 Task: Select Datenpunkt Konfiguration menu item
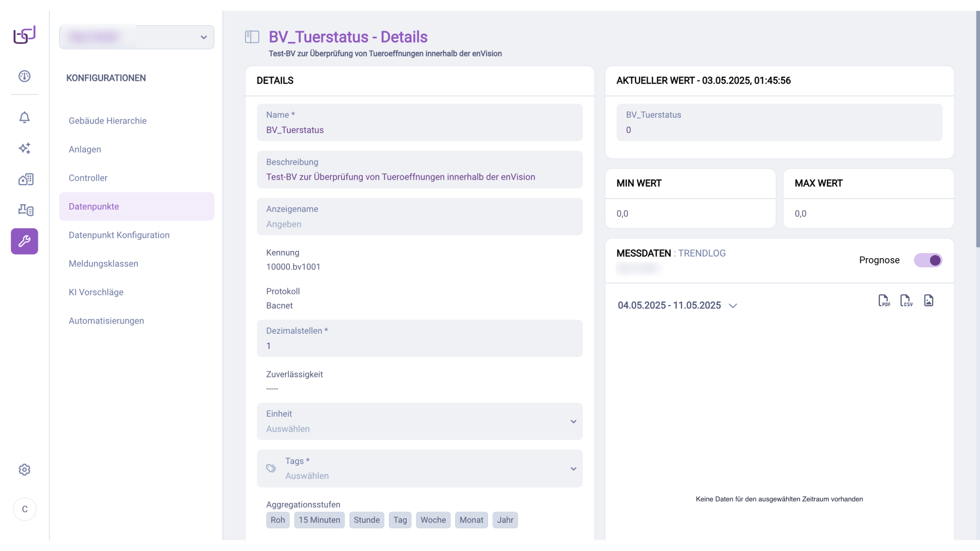coord(119,235)
